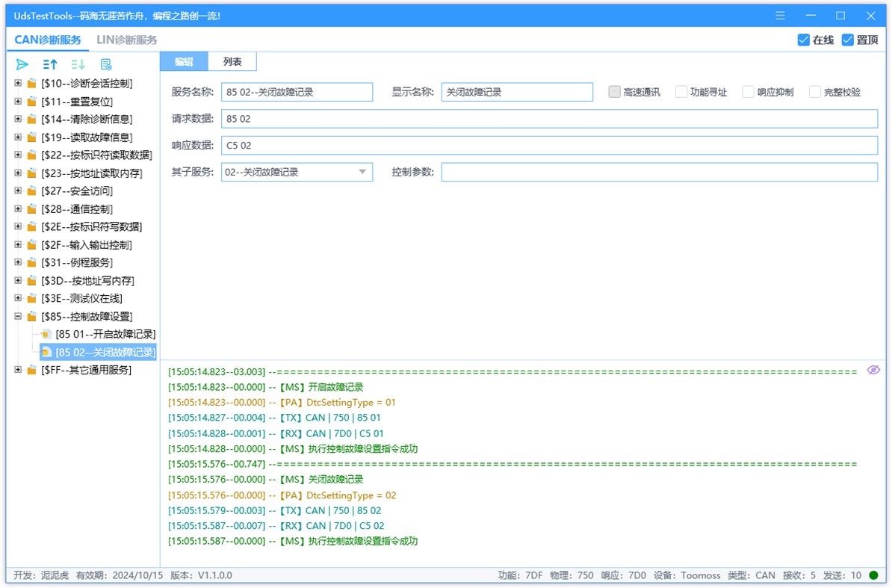Viewport: 892px width, 588px height.
Task: Click the folder icon of $2E 按标识符写数据
Action: [32, 227]
